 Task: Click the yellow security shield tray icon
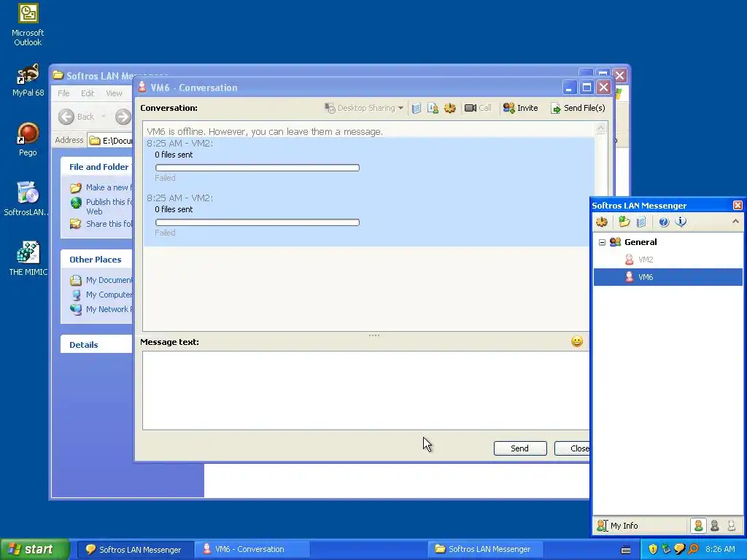pyautogui.click(x=653, y=550)
